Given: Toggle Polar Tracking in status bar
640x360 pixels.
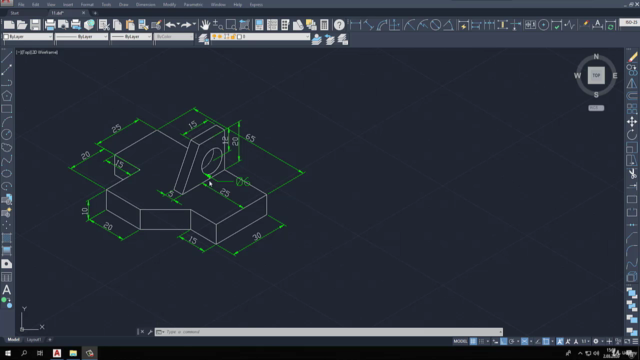Looking at the screenshot, I should point(512,341).
